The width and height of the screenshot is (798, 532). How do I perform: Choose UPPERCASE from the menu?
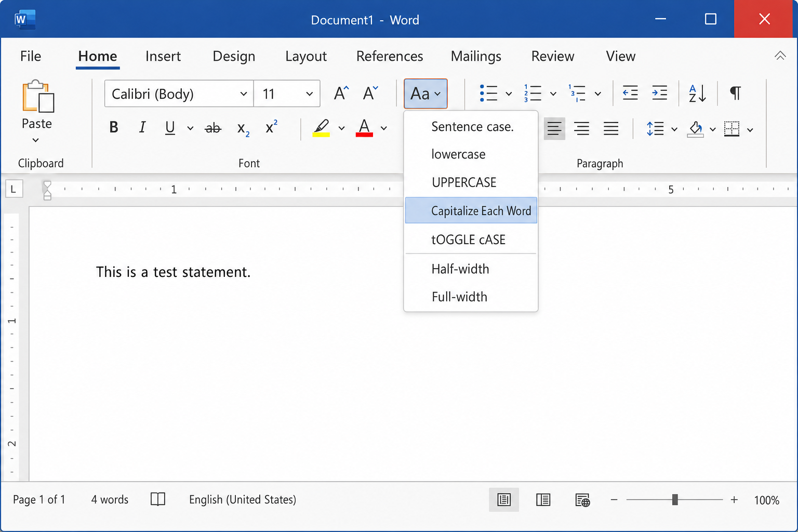(x=471, y=182)
